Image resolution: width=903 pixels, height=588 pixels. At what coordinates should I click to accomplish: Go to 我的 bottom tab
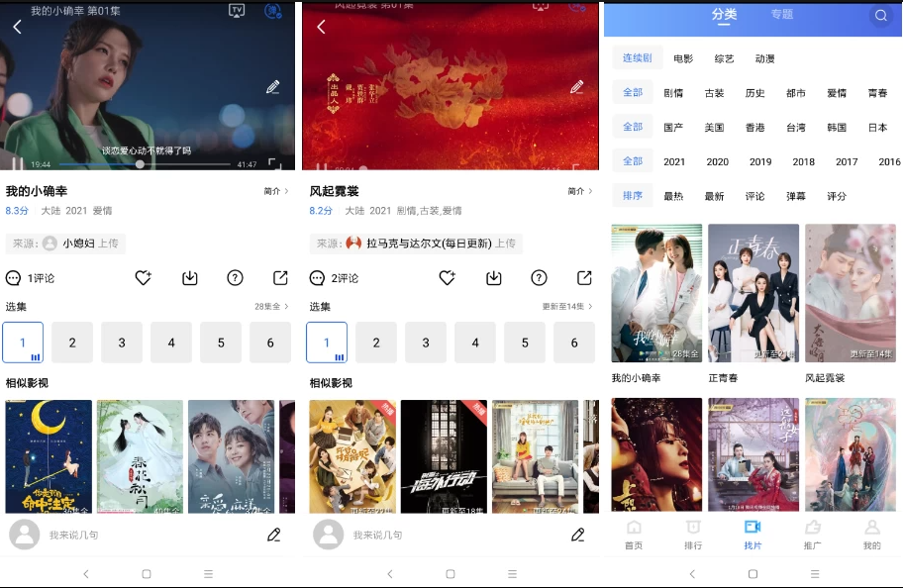tap(872, 535)
